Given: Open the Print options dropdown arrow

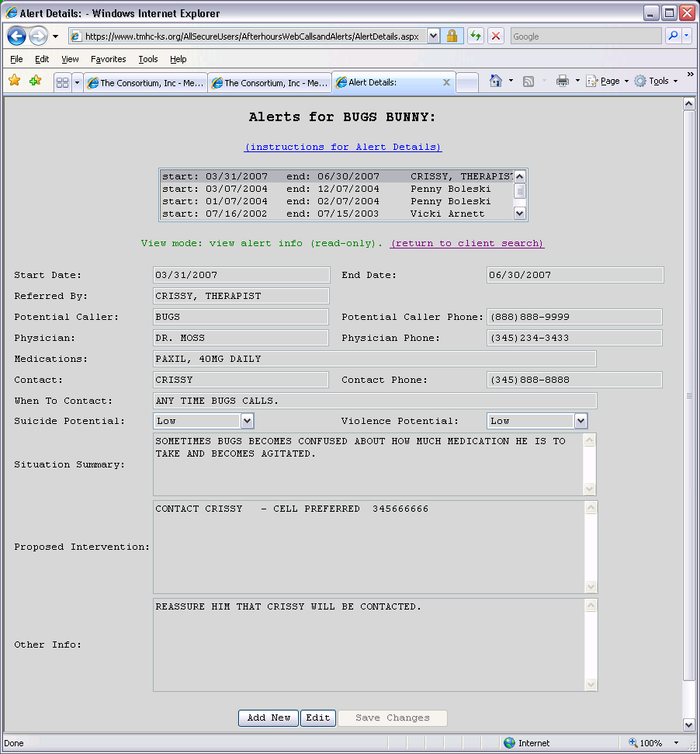Looking at the screenshot, I should pyautogui.click(x=577, y=81).
